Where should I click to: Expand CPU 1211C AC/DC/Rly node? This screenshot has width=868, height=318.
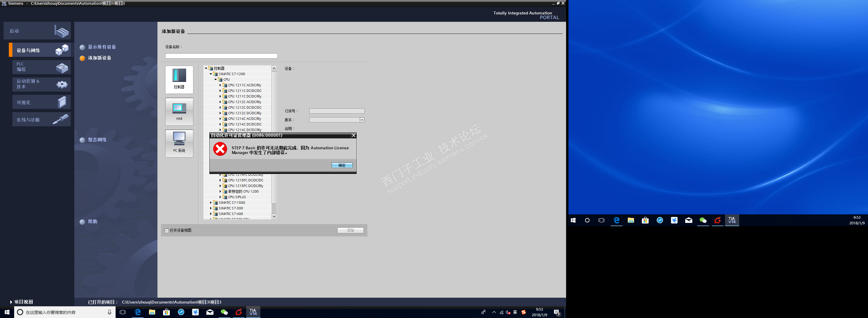point(220,85)
